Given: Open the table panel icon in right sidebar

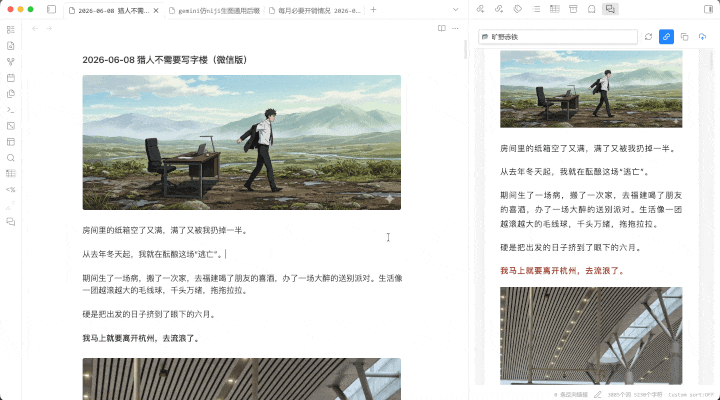Looking at the screenshot, I should tap(555, 9).
